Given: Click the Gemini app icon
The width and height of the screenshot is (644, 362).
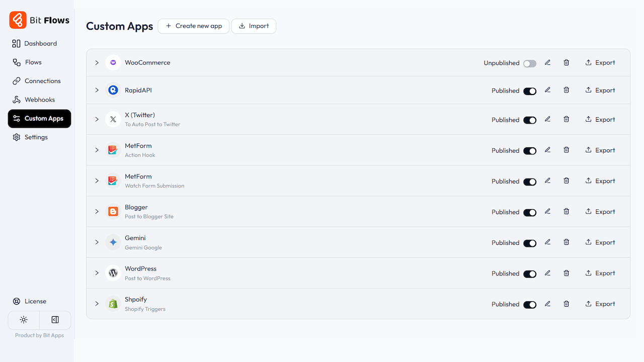Looking at the screenshot, I should [113, 242].
